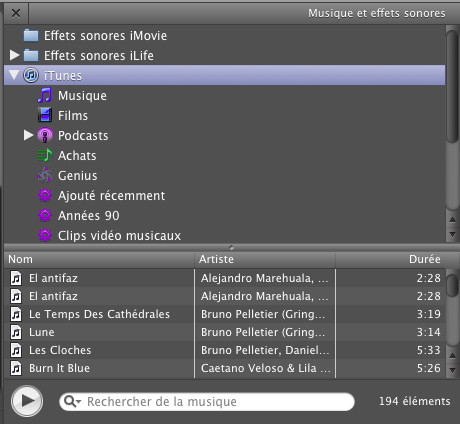The width and height of the screenshot is (460, 424).
Task: Select the Burn It Blue track
Action: coord(225,368)
